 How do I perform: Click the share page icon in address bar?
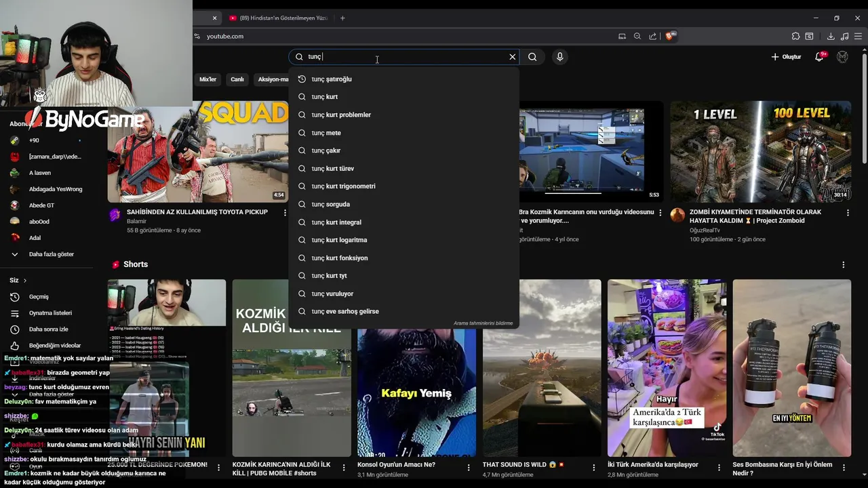click(652, 36)
